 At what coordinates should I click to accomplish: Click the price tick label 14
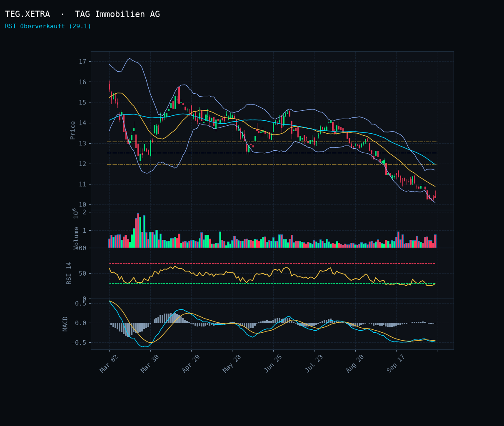82,123
